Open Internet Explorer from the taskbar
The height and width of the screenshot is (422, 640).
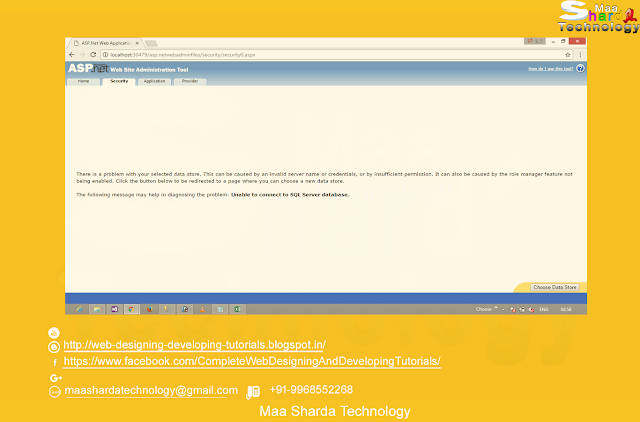tap(79, 309)
